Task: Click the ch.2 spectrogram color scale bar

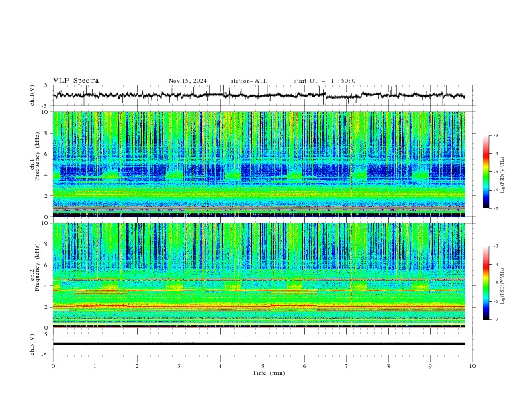Action: [486, 283]
